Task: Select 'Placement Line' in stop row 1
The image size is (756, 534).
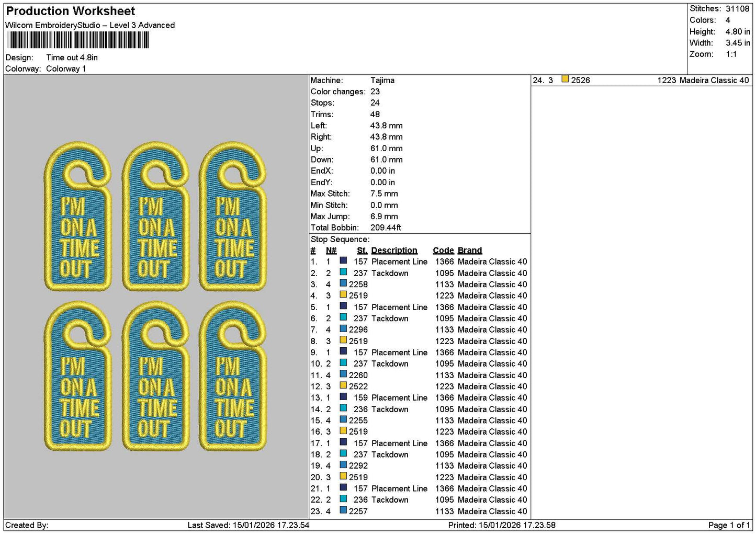Action: point(400,262)
